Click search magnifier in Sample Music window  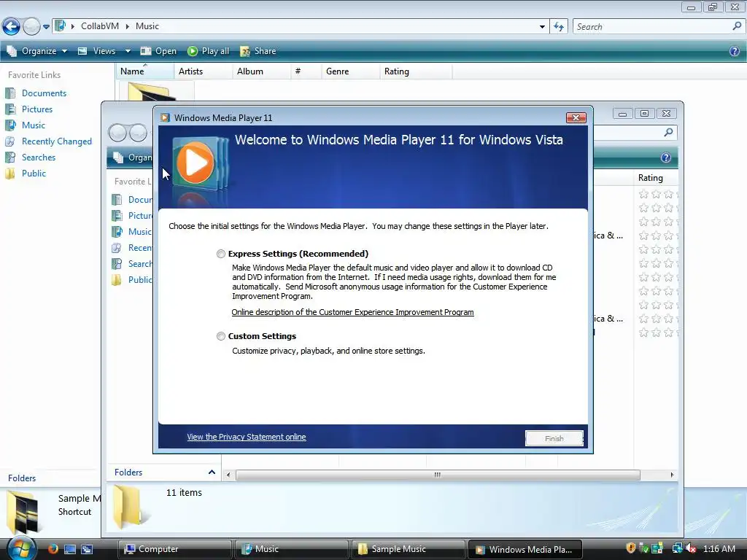pyautogui.click(x=668, y=133)
